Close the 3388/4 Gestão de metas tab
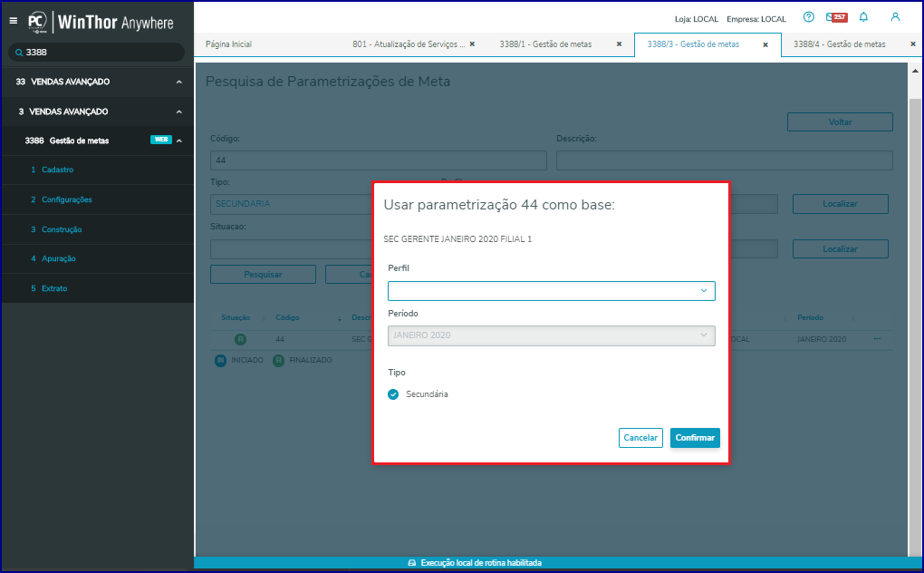Screen dimensions: 924x573 pyautogui.click(x=913, y=44)
